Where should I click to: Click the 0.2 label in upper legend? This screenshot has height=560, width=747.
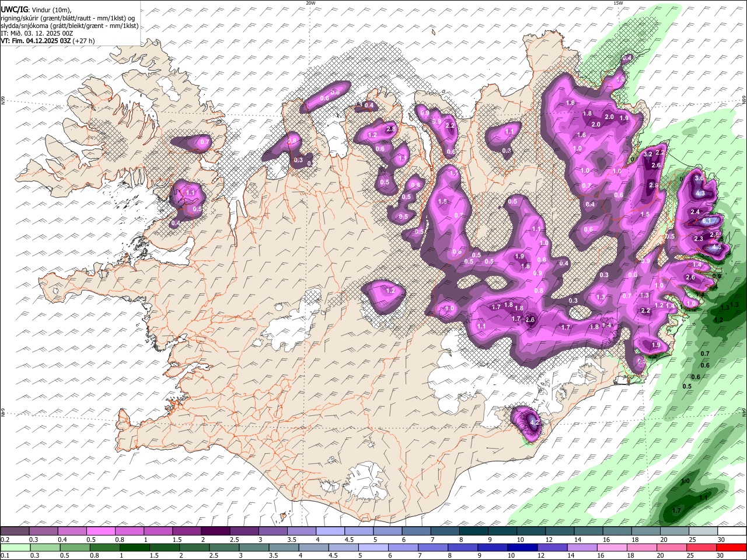(x=4, y=540)
